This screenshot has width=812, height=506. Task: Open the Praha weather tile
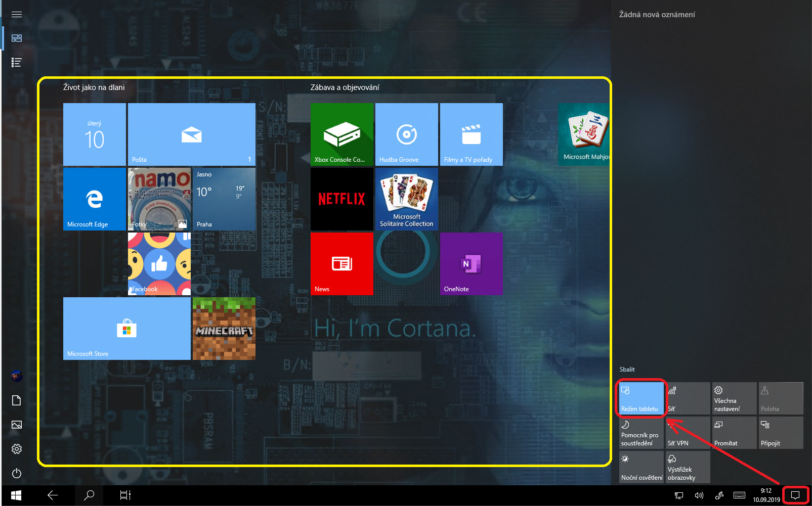click(224, 199)
